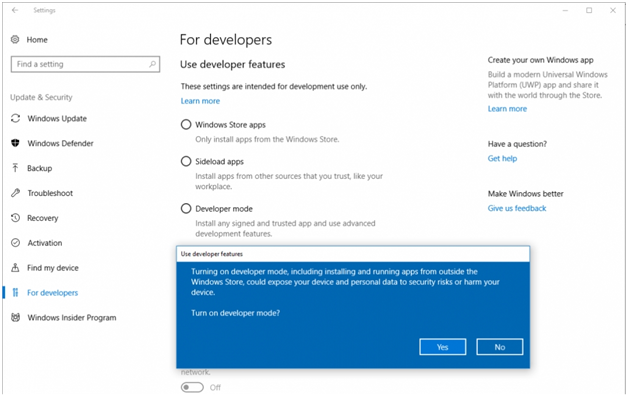Click the Find a setting search box
The width and height of the screenshot is (628, 396).
tap(85, 64)
